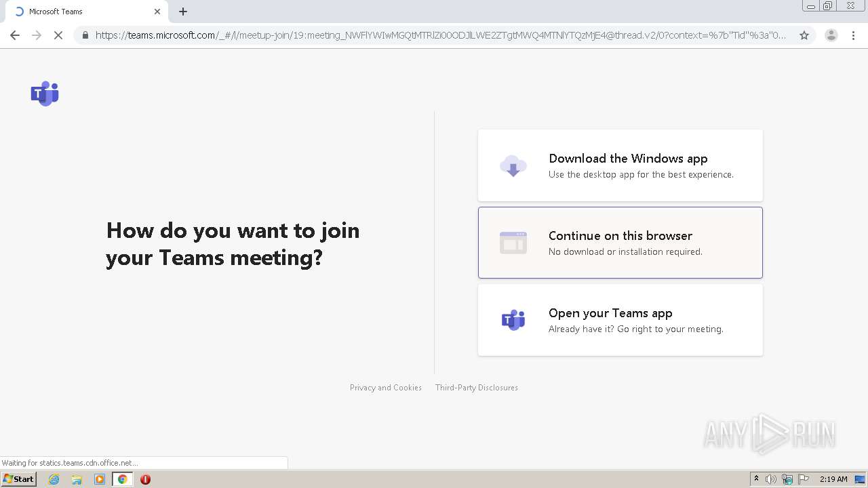Click the text "Use the desktop app for the best experience."

pos(641,174)
